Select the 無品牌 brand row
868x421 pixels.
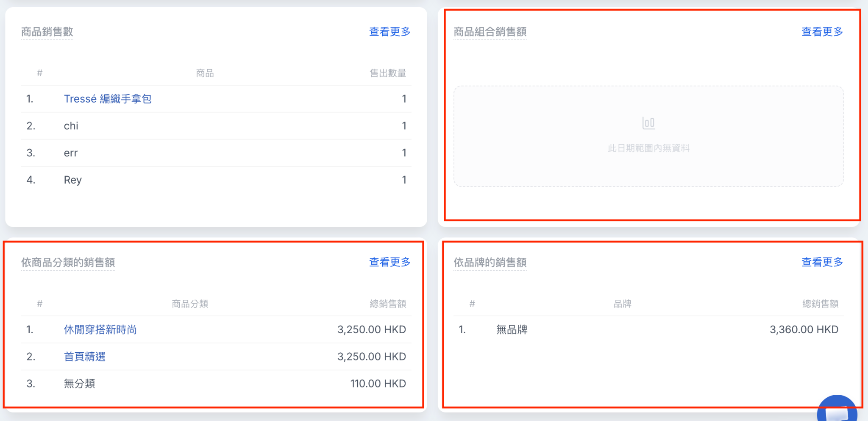(648, 329)
